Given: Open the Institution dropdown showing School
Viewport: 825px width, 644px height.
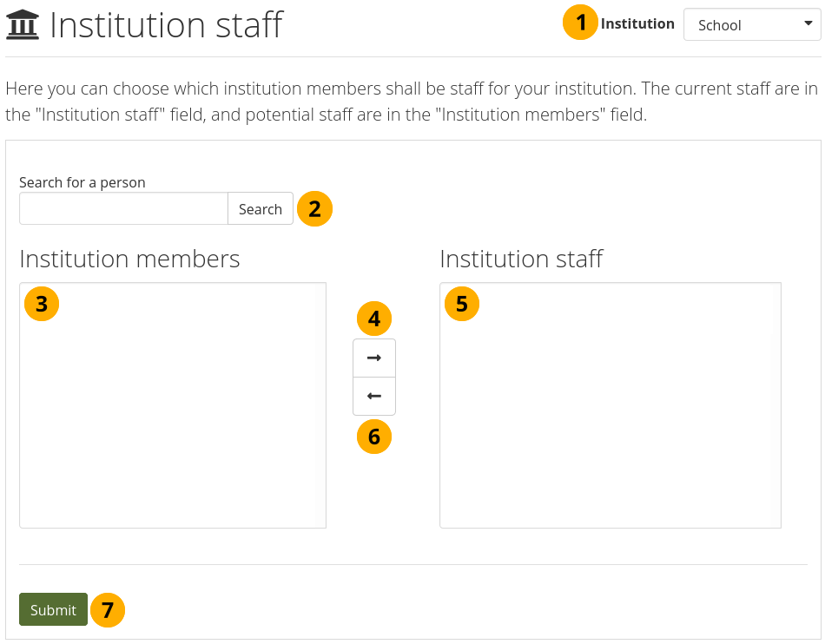Looking at the screenshot, I should (x=752, y=25).
